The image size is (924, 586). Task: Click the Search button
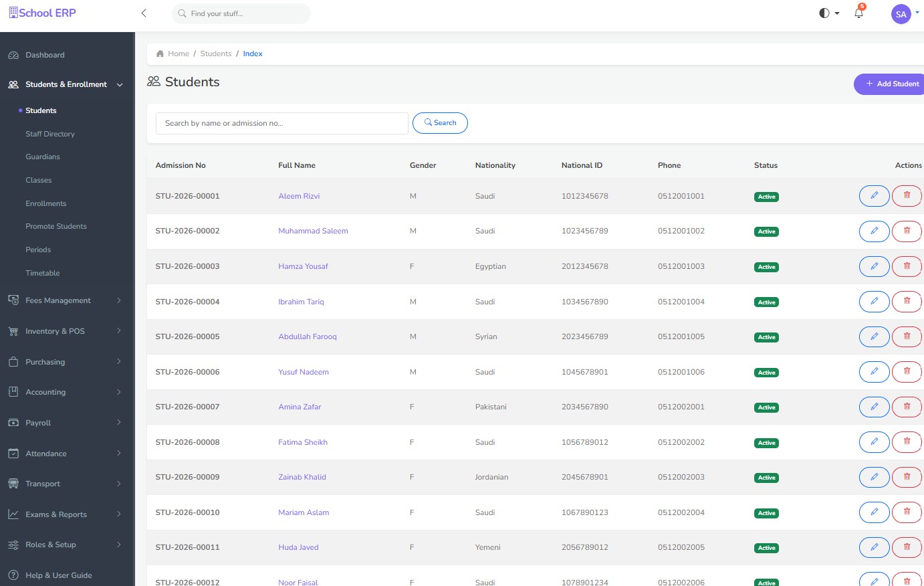tap(440, 123)
